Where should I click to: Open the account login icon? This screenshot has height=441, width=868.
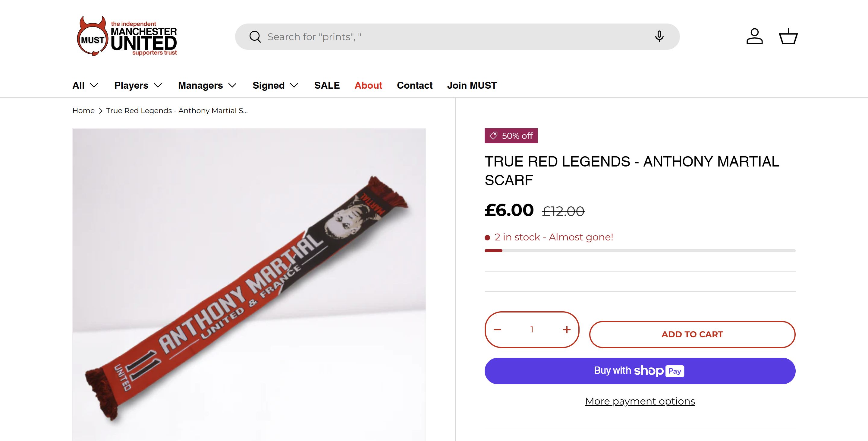coord(754,36)
